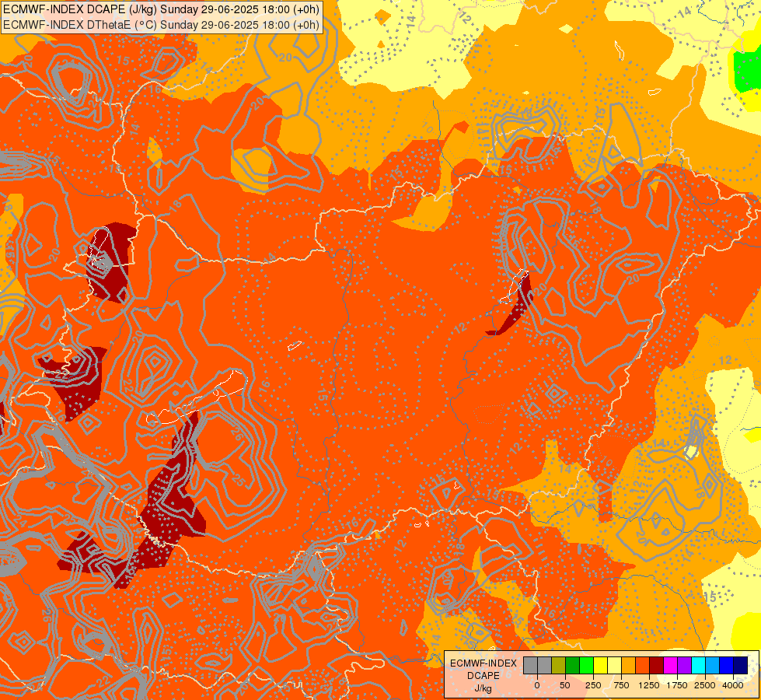Click the cyan legend swatch
Viewport: 761px width, 700px height.
[x=698, y=665]
